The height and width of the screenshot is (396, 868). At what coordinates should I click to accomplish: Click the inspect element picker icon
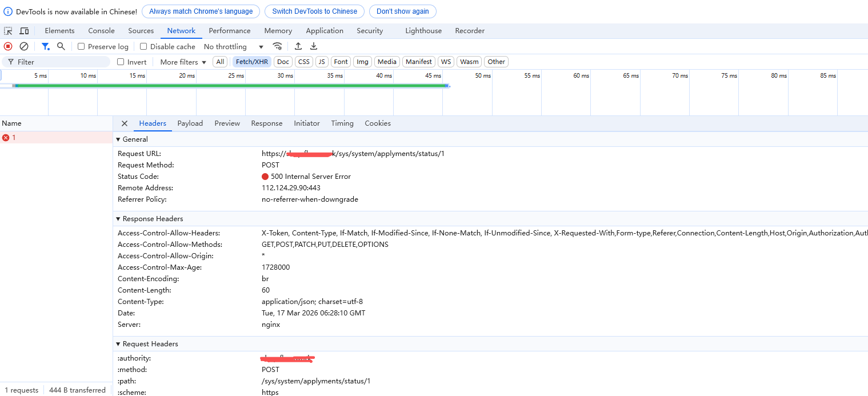pos(8,31)
